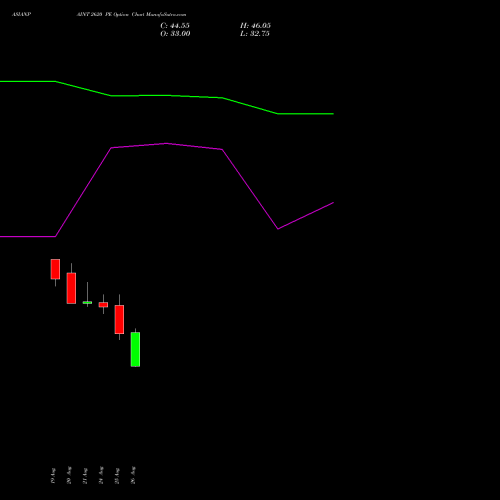This screenshot has width=500, height=500.
Task: Click the 24 Aug small red candlestick
Action: pos(103,304)
